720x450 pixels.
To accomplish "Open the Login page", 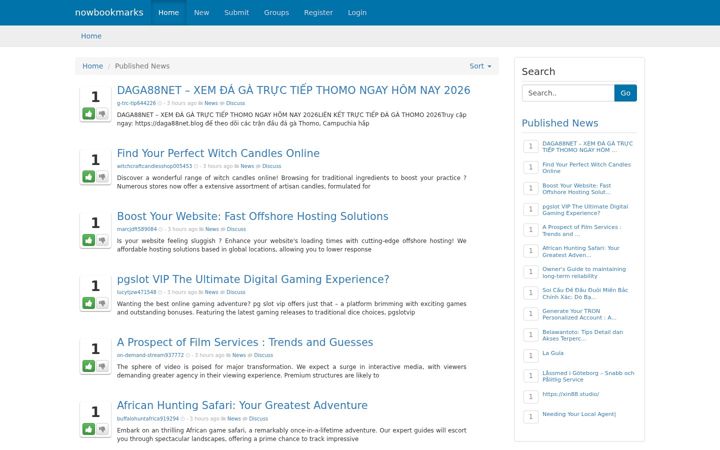I will (357, 12).
